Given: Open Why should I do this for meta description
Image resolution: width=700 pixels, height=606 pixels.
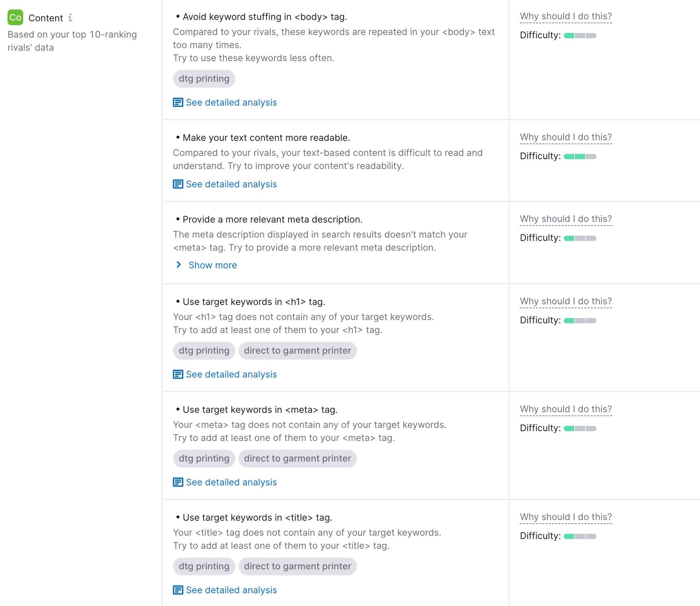Looking at the screenshot, I should 566,219.
